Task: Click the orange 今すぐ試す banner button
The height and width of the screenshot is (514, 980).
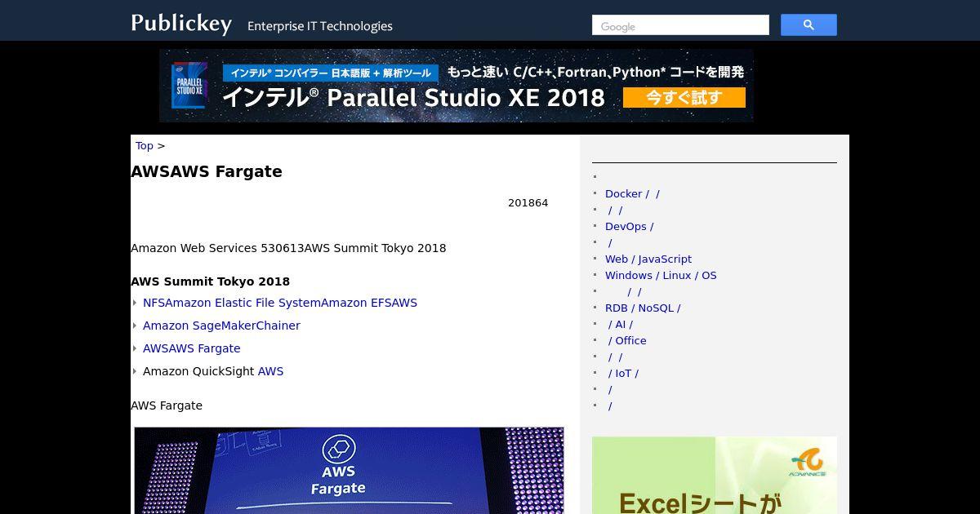Action: 684,98
